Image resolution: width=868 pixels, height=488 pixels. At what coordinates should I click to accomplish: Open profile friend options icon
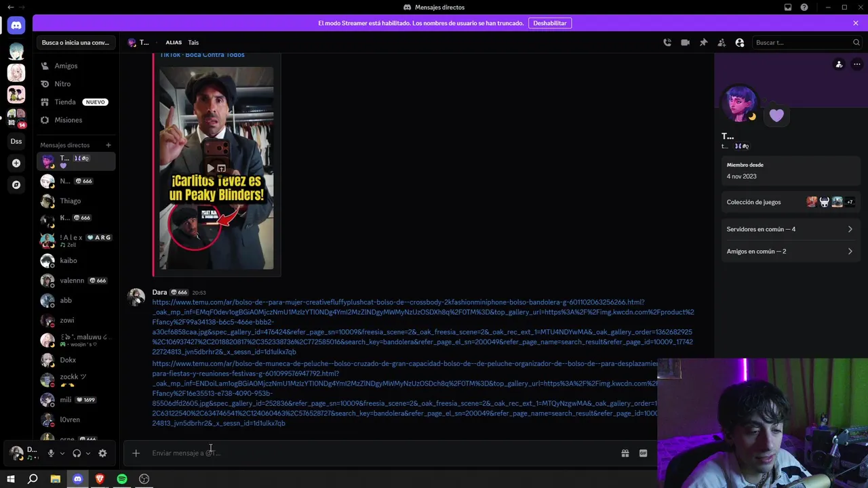[839, 64]
